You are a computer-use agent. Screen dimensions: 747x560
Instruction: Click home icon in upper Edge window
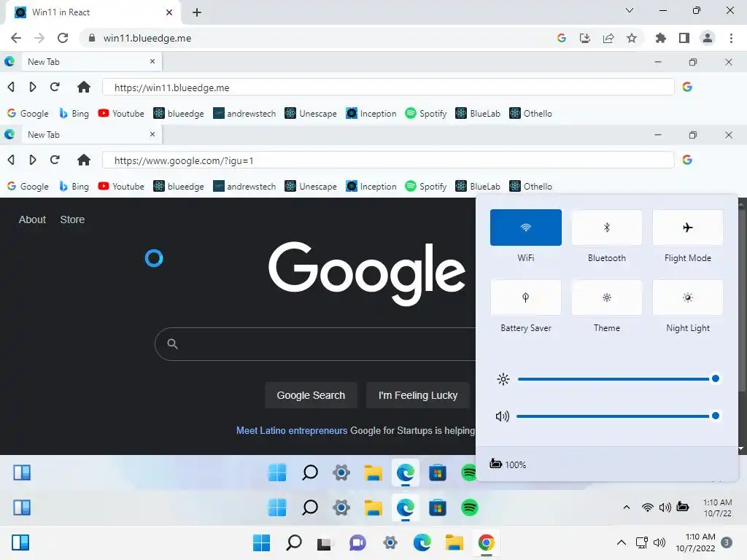click(x=84, y=87)
